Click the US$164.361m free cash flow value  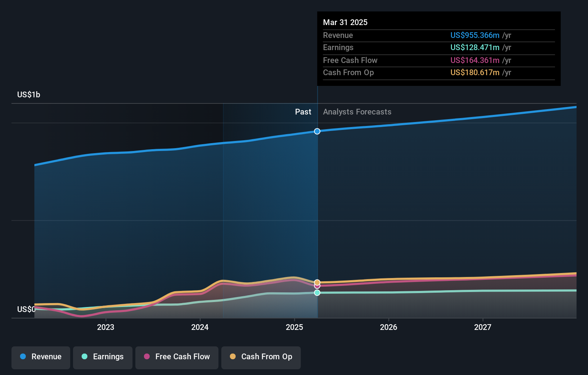click(475, 60)
